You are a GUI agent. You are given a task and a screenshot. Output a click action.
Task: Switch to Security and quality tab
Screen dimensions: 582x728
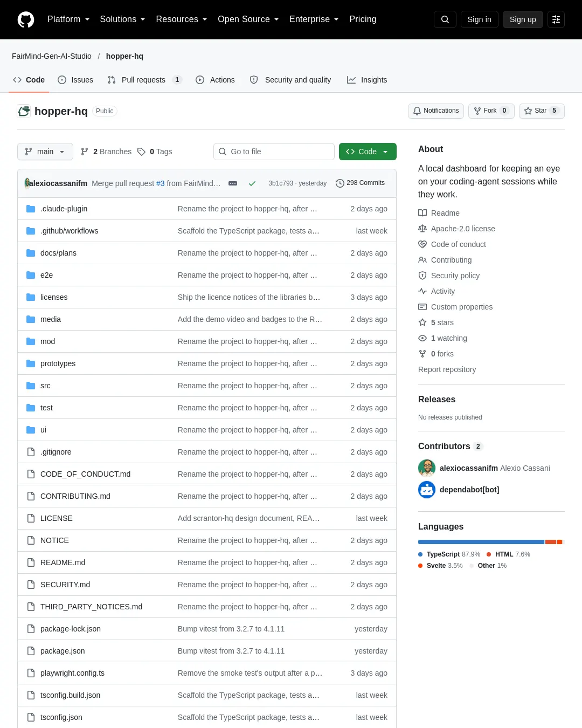coord(290,80)
